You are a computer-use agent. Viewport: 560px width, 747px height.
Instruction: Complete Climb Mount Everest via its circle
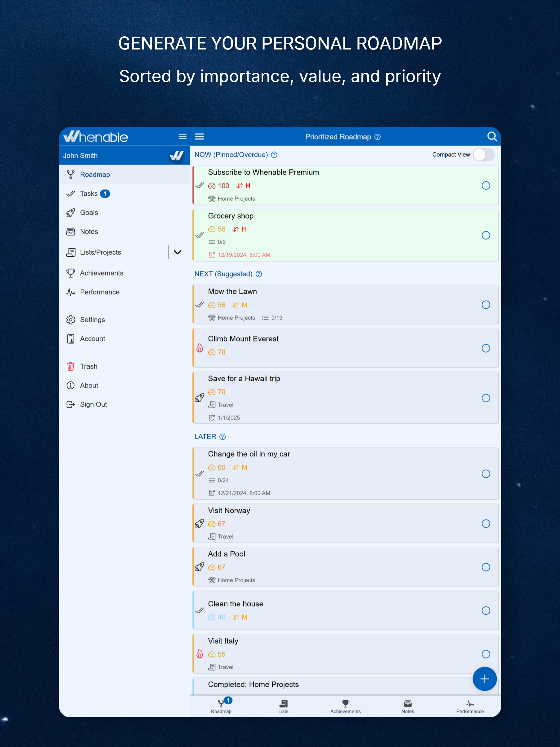(x=486, y=348)
